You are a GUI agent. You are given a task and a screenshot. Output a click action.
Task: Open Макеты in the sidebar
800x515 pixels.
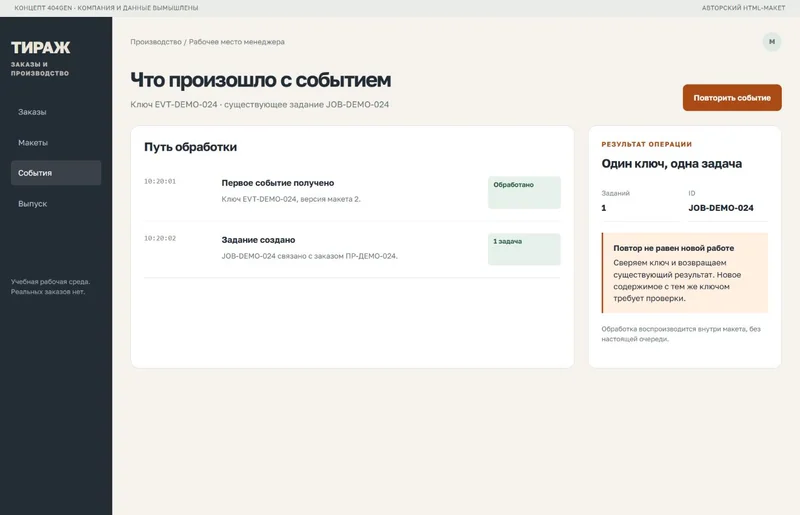point(56,142)
